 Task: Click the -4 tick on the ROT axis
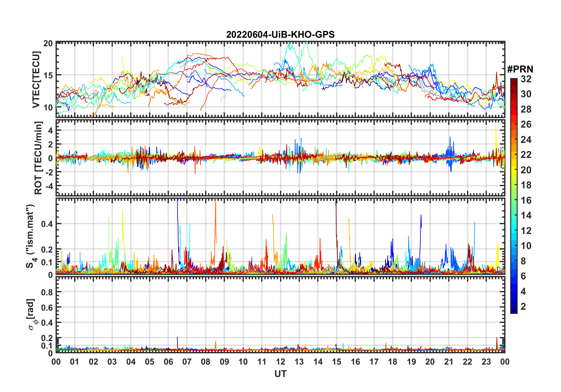coord(49,186)
